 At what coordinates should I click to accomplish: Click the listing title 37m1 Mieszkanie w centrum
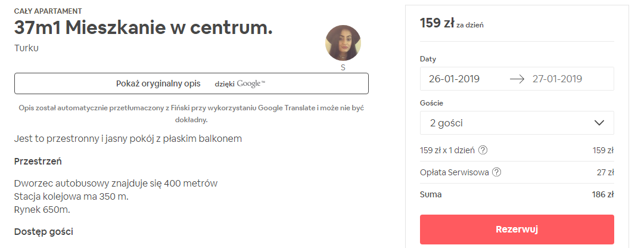click(x=143, y=27)
